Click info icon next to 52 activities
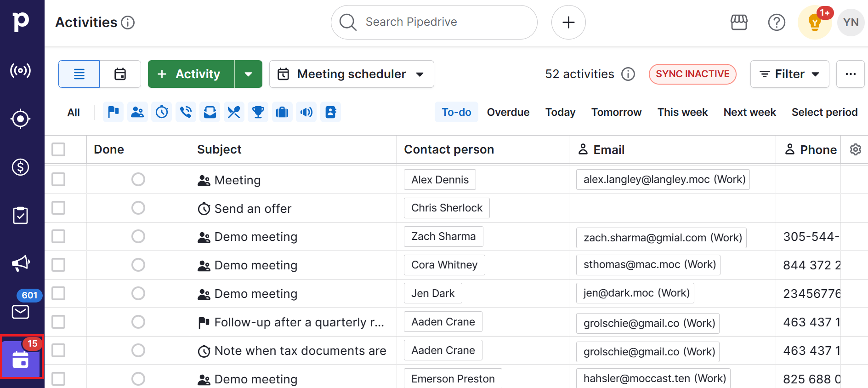This screenshot has width=868, height=388. click(628, 74)
